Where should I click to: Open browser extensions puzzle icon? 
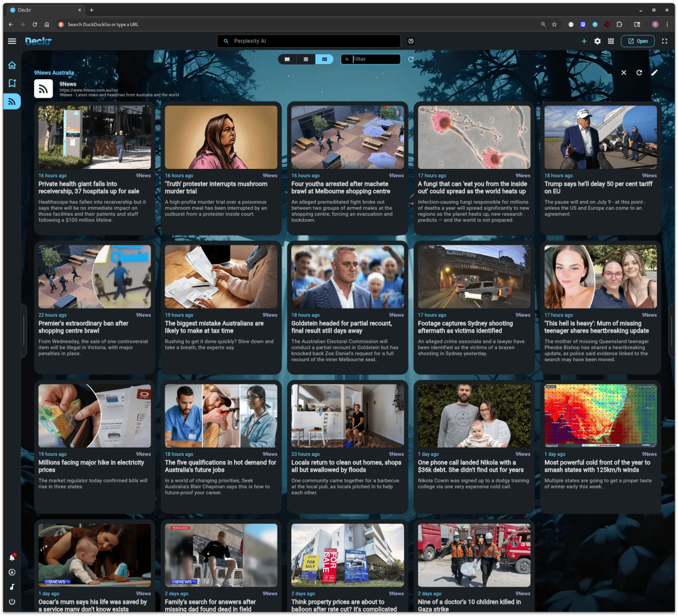click(x=619, y=24)
